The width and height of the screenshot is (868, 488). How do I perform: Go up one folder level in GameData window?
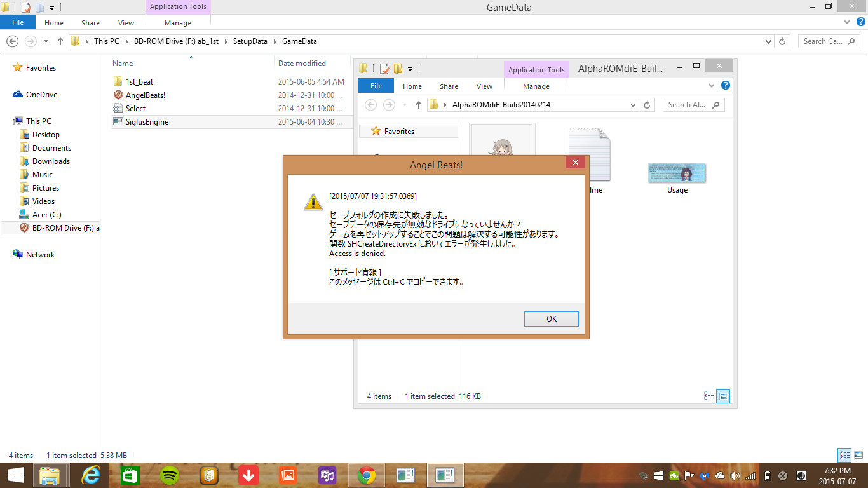60,41
